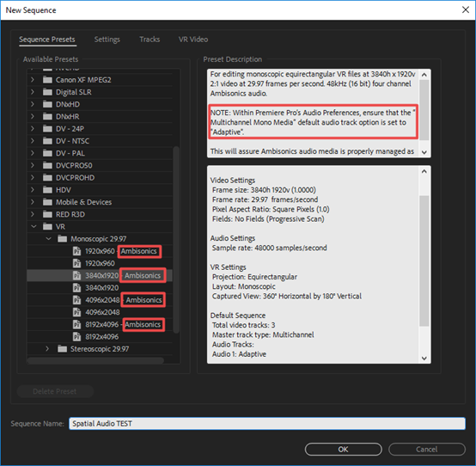Click the DV - 24P folder icon
Image resolution: width=476 pixels, height=466 pixels.
(x=47, y=128)
